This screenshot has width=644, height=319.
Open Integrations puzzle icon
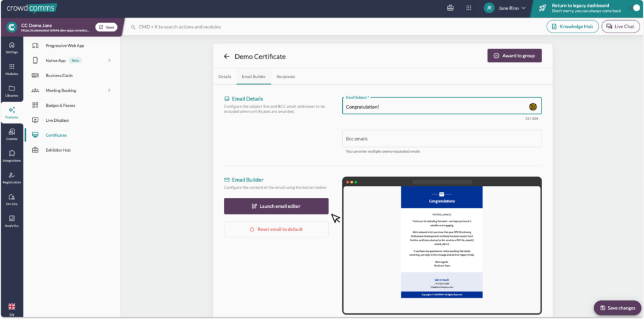point(11,156)
